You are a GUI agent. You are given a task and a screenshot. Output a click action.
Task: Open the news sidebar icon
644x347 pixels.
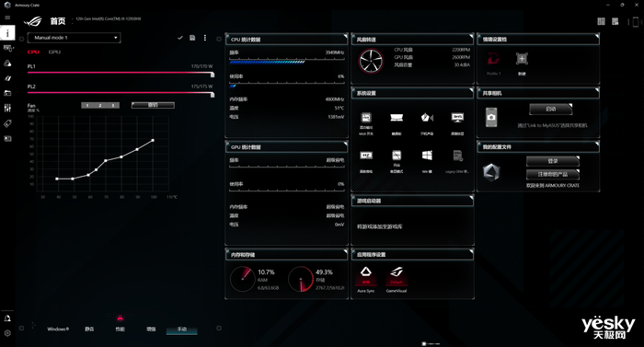pyautogui.click(x=7, y=139)
